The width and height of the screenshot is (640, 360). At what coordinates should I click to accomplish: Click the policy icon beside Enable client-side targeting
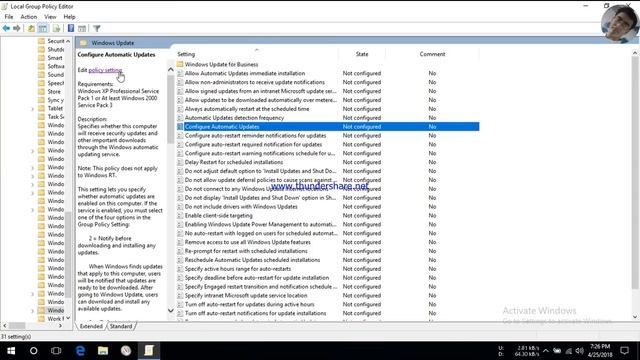(x=180, y=216)
